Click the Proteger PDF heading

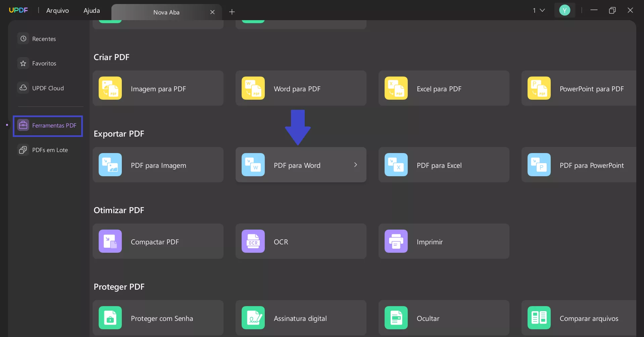click(x=119, y=287)
